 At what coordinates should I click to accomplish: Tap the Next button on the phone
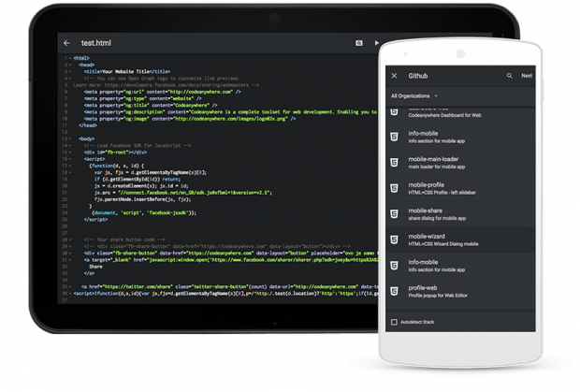527,76
